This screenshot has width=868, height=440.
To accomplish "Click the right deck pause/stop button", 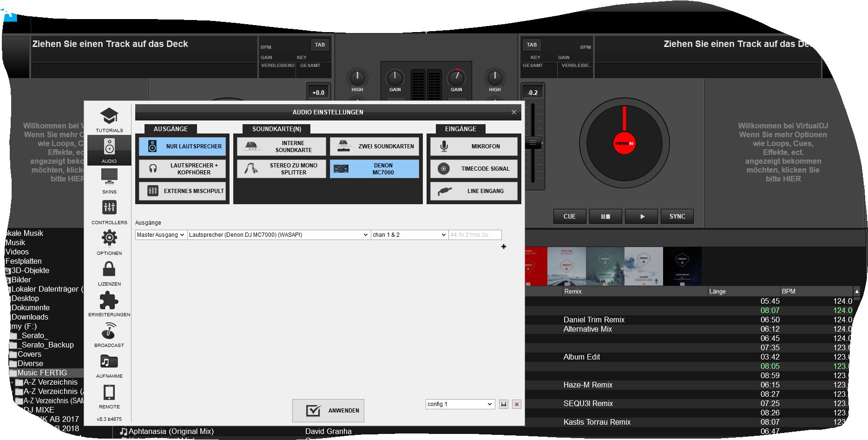I will [x=605, y=216].
